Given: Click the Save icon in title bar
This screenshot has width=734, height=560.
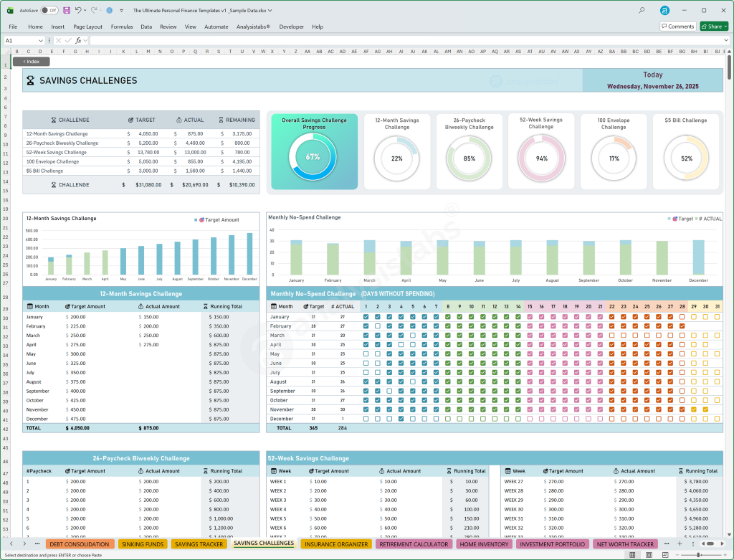Looking at the screenshot, I should coord(67,11).
